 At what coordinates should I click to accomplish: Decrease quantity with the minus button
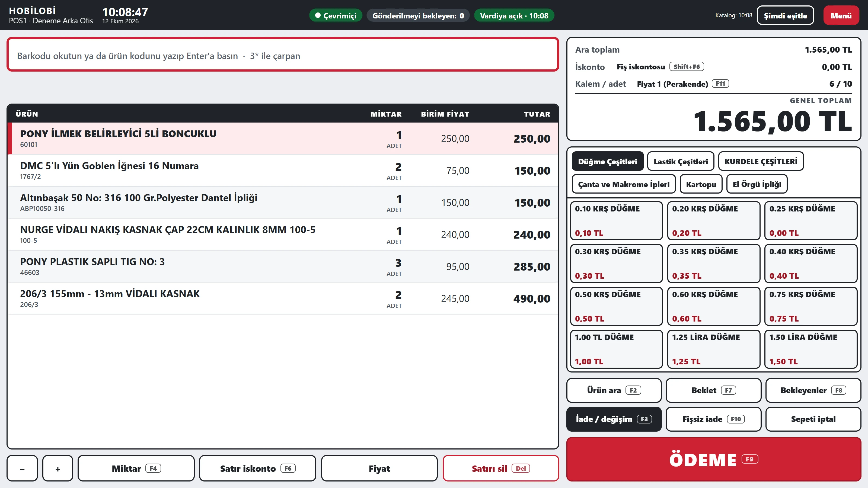pyautogui.click(x=22, y=468)
